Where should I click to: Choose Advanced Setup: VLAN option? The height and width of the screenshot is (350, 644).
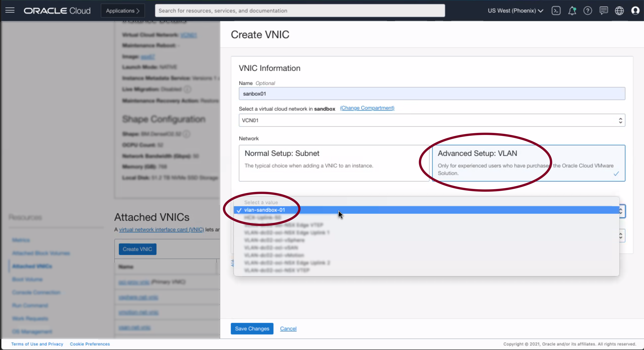528,163
